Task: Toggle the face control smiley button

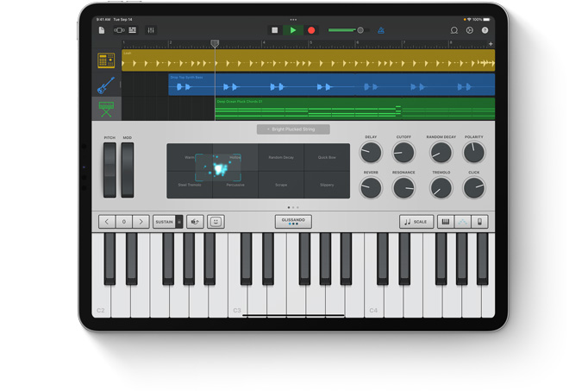Action: 216,222
